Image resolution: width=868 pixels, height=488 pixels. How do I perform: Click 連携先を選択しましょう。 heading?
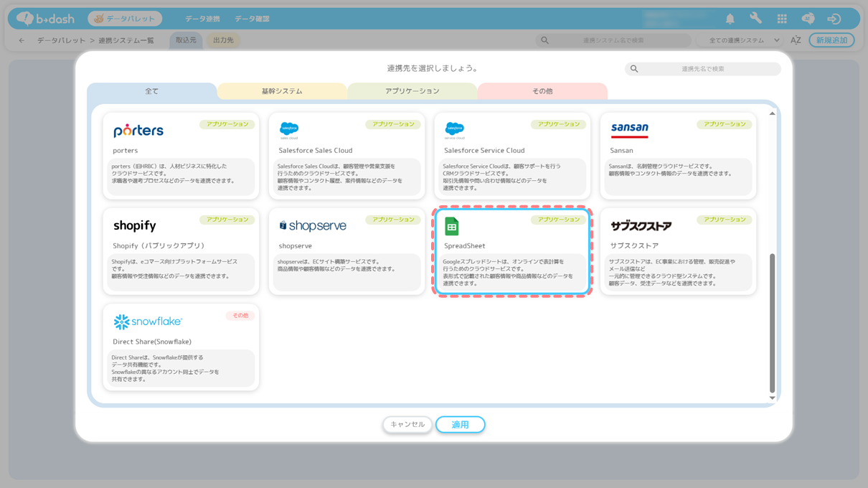(x=433, y=68)
